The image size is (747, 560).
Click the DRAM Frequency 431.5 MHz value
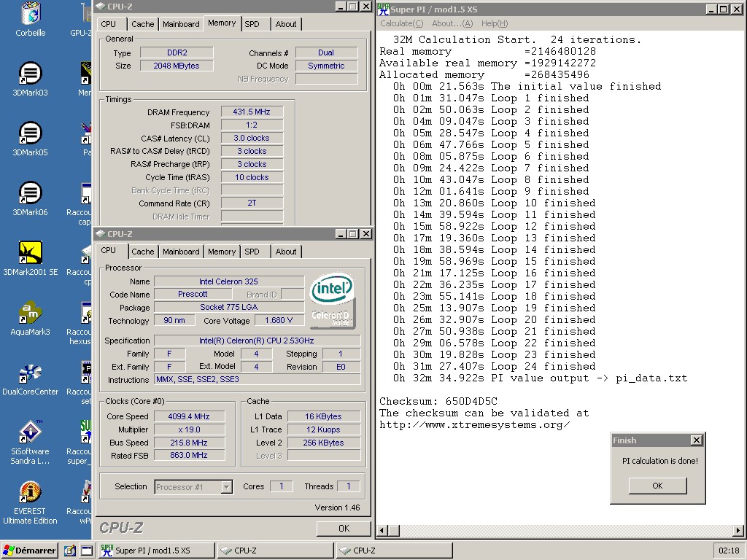pos(252,112)
